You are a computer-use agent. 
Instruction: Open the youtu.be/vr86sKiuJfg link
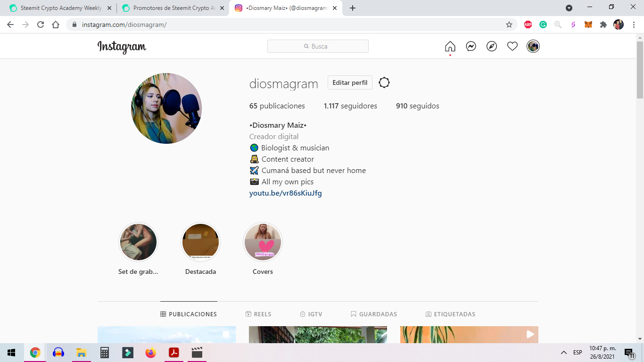286,193
